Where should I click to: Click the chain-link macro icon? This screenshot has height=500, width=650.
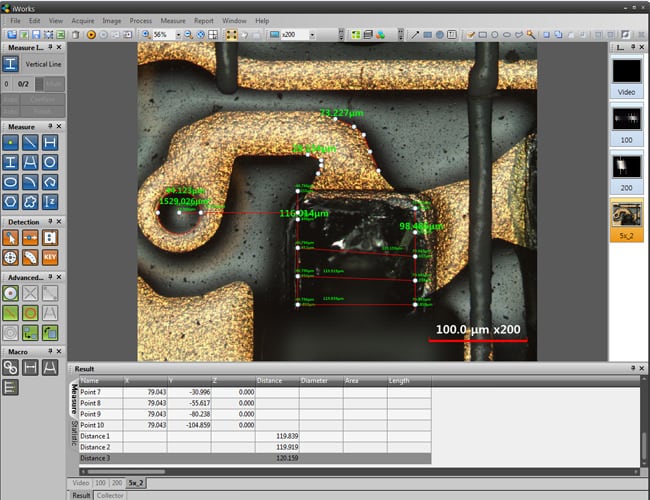tap(11, 368)
